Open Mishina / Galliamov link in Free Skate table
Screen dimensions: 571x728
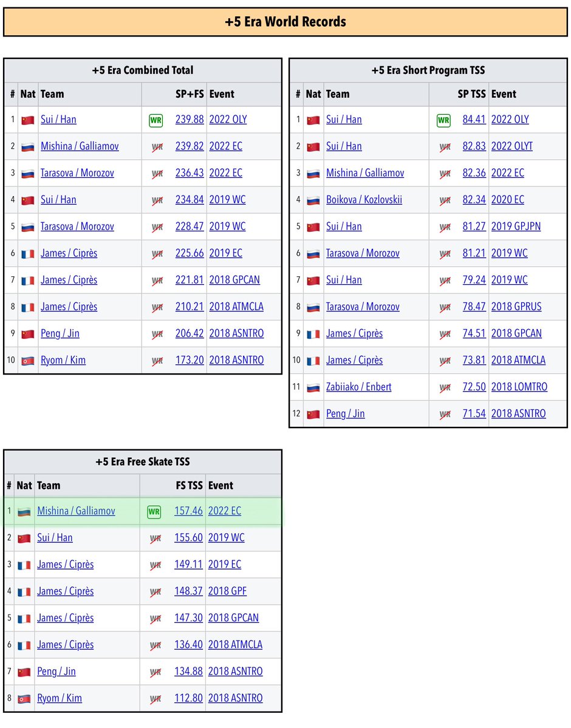76,511
